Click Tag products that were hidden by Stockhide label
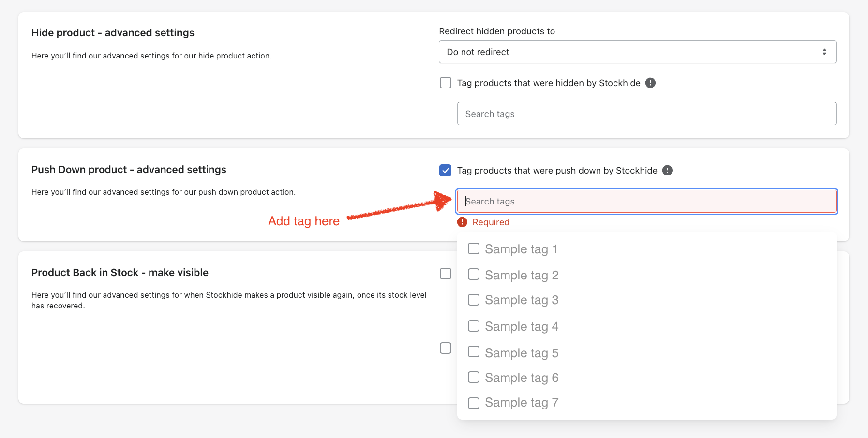This screenshot has height=438, width=868. coord(549,83)
